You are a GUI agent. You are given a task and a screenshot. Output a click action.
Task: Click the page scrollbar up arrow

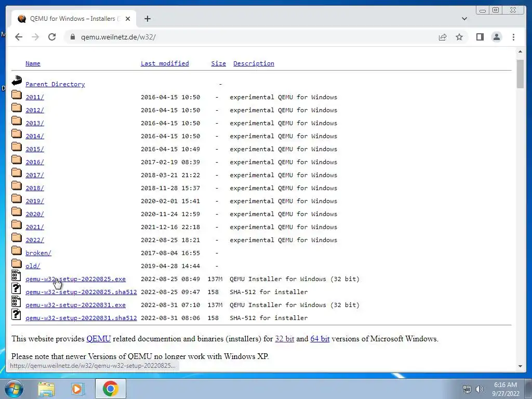click(x=520, y=51)
